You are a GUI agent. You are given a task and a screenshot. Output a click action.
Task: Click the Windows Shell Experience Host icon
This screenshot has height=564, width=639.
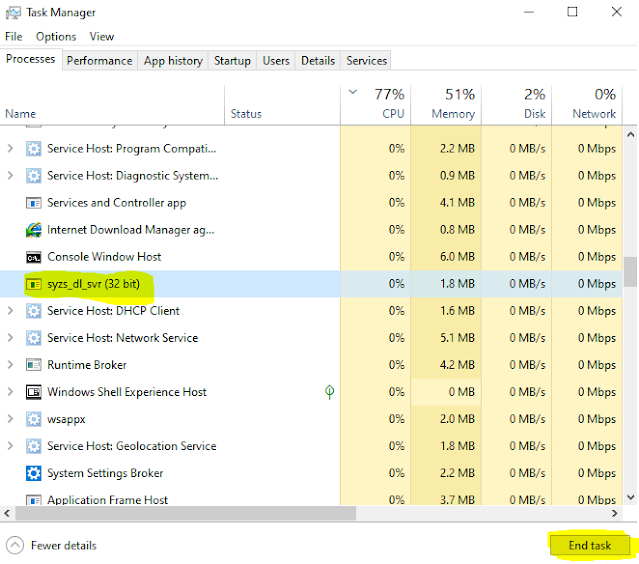(x=33, y=392)
